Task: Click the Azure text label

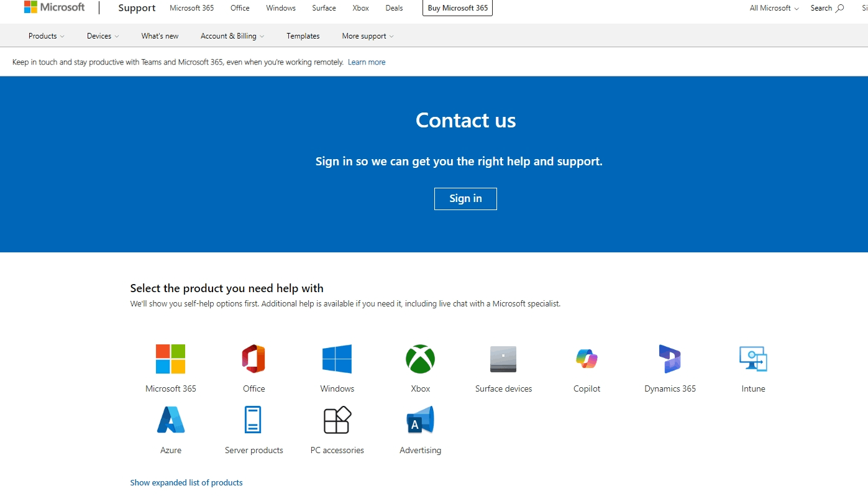Action: click(x=171, y=450)
